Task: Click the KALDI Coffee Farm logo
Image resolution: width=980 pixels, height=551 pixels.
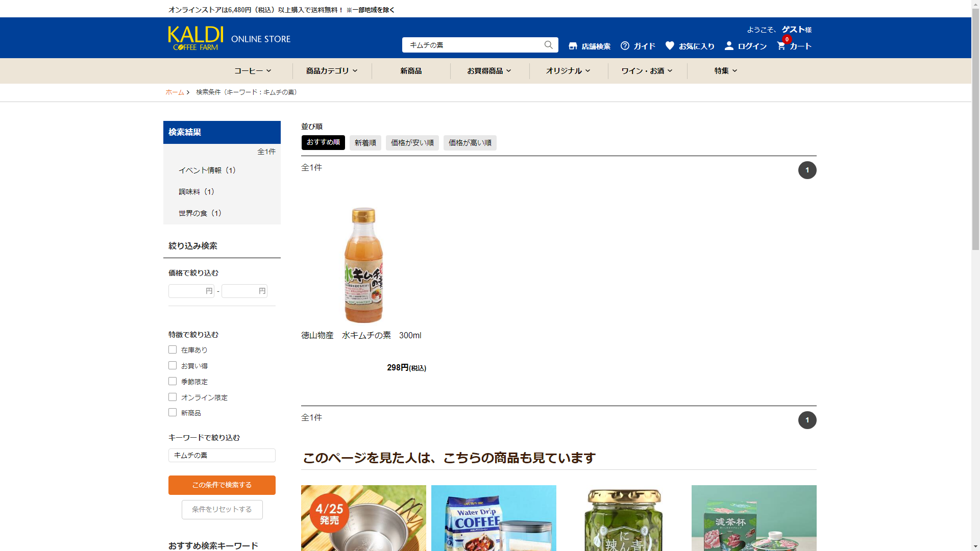Action: coord(196,38)
